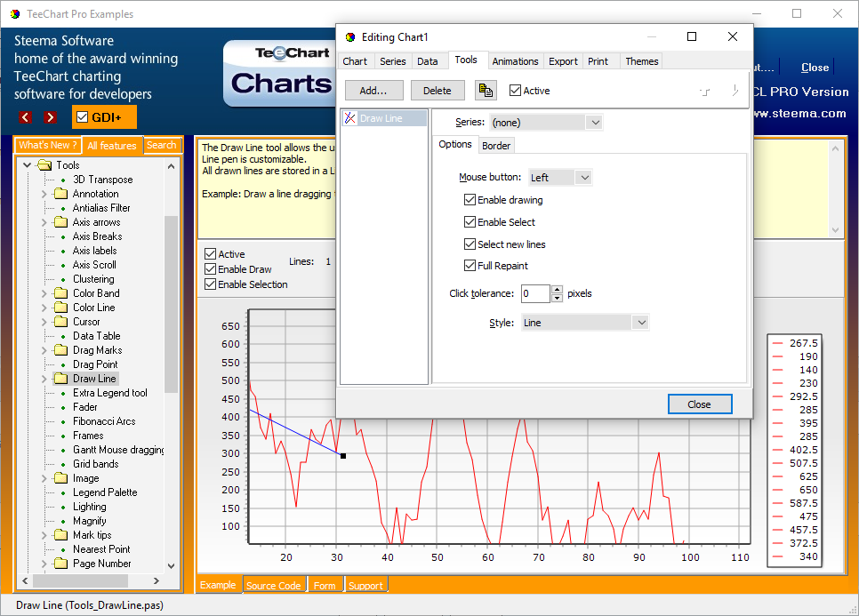Expand the Drag Marks tree node
This screenshot has width=859, height=616.
point(44,350)
